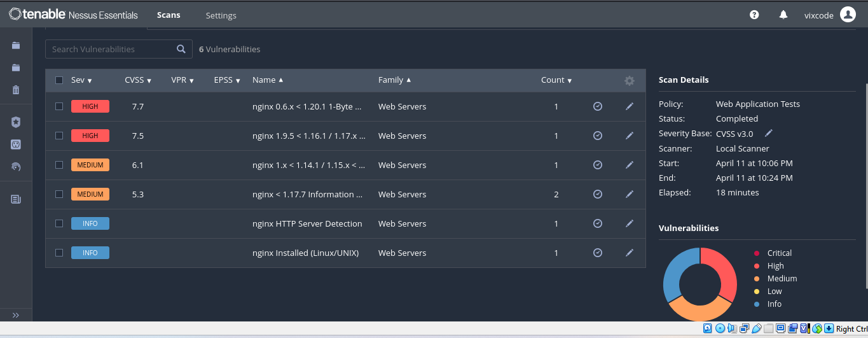Open Policies shield icon in sidebar
Image resolution: width=868 pixels, height=338 pixels.
(16, 122)
